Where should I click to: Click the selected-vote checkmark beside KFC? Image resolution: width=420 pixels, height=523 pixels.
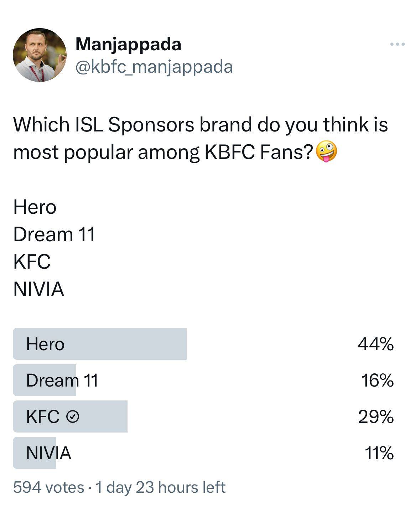[73, 416]
